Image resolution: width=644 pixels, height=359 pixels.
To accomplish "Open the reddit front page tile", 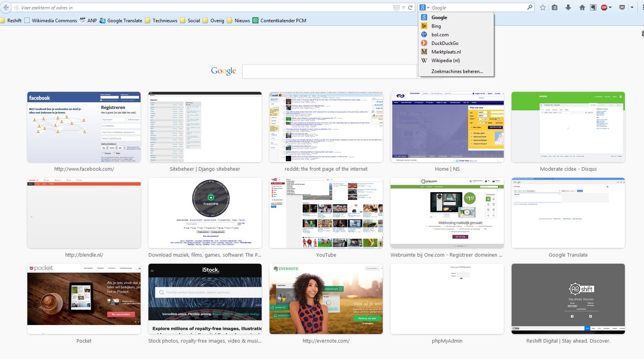I will pos(326,127).
